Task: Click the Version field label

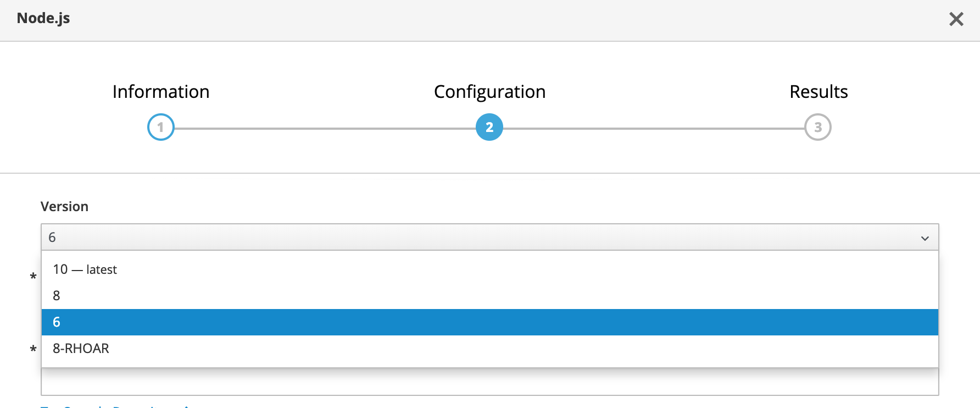Action: [x=64, y=206]
